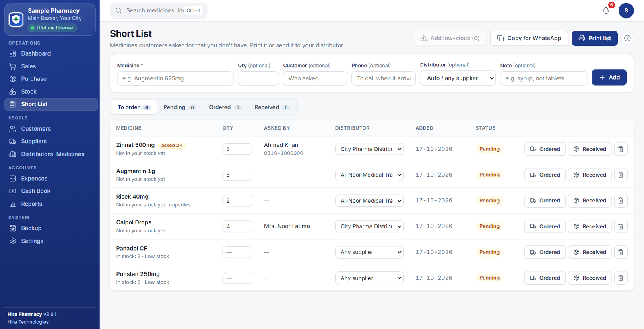Open Suppliers page
The width and height of the screenshot is (644, 329).
[x=51, y=141]
